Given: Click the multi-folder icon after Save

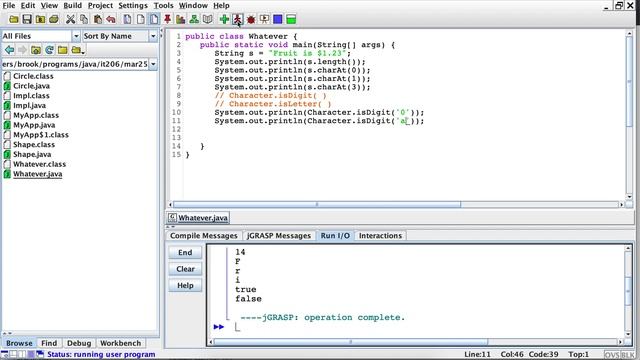Looking at the screenshot, I should tap(40, 19).
